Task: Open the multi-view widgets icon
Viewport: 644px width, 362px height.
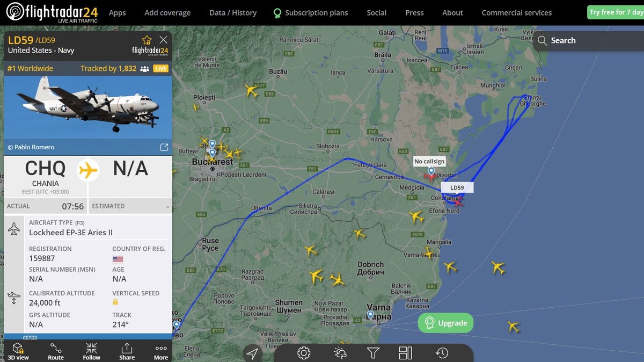Action: pyautogui.click(x=405, y=353)
